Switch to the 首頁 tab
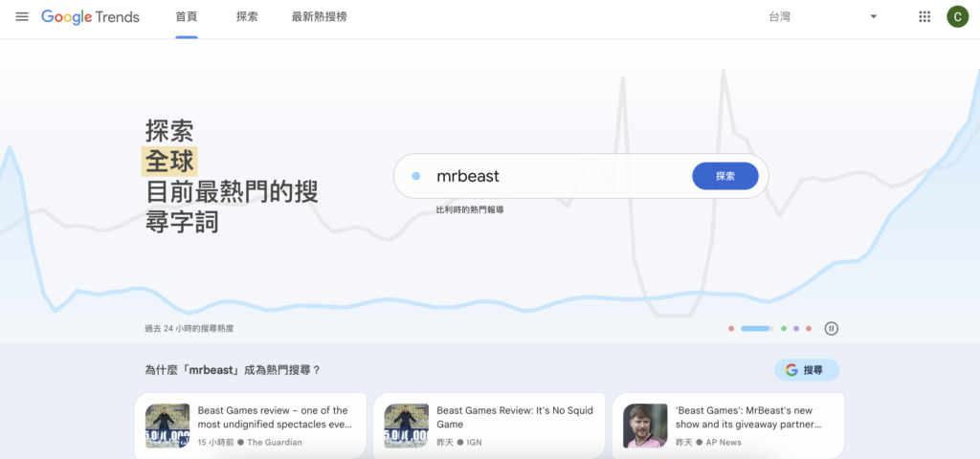 [x=187, y=17]
